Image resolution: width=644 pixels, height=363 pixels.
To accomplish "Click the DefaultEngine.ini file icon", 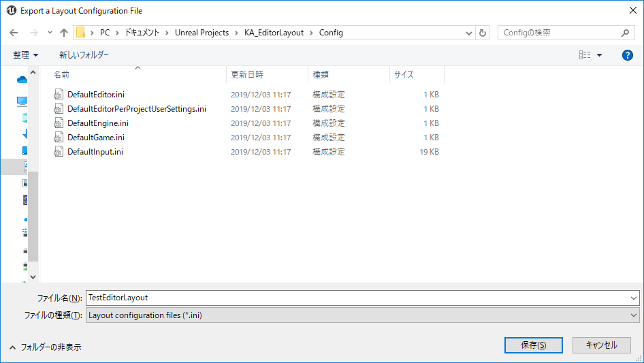I will [x=59, y=123].
